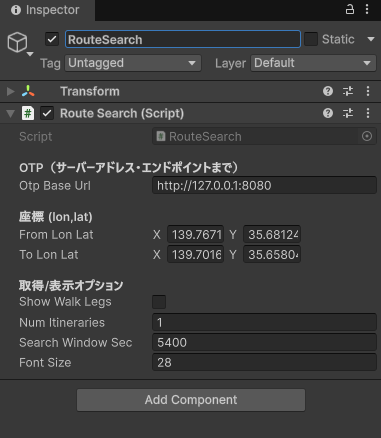Click the 取得/表示オプション header text
This screenshot has width=381, height=438.
tap(71, 285)
